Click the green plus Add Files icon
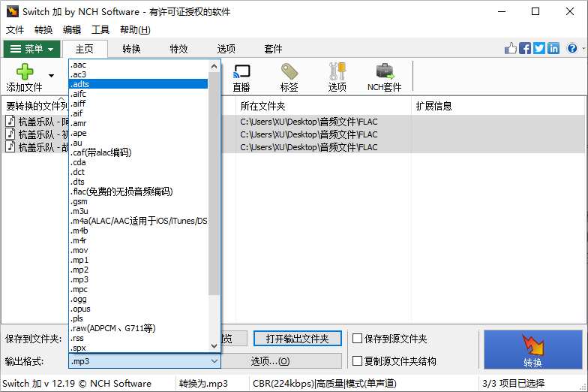The image size is (588, 392). [25, 71]
